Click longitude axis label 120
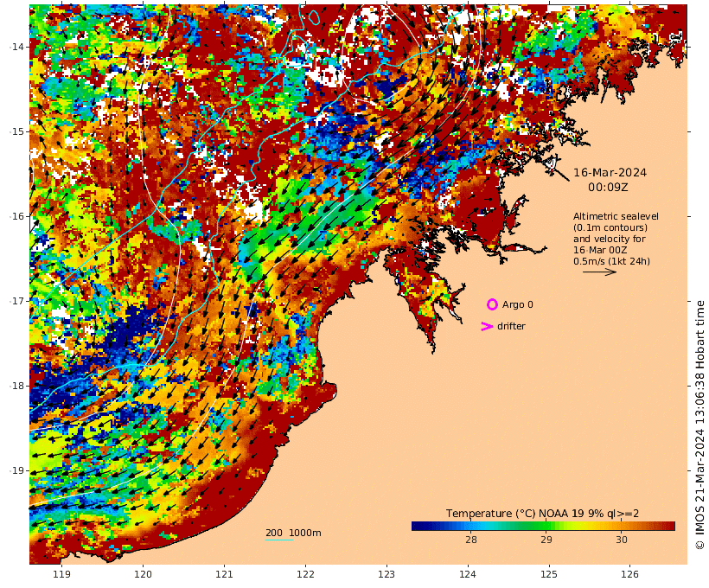 point(143,574)
